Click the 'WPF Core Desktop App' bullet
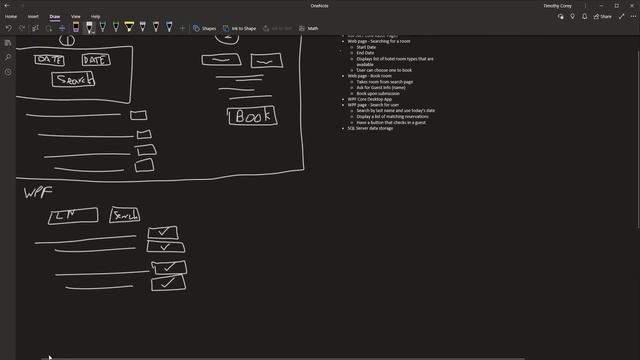The width and height of the screenshot is (640, 360). tap(369, 99)
